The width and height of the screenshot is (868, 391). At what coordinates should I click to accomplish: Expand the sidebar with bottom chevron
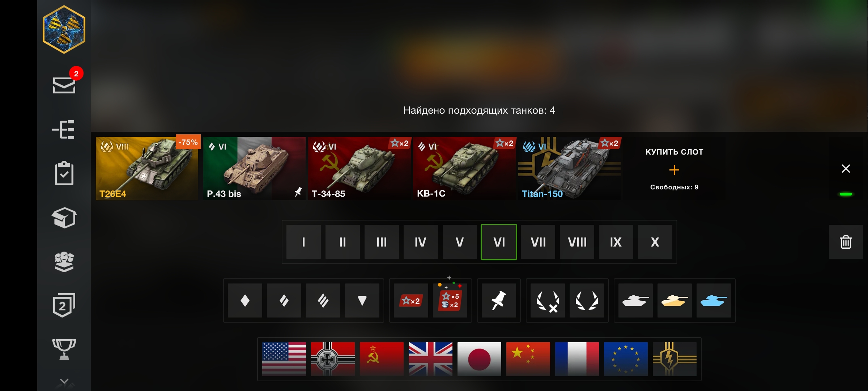click(x=64, y=381)
